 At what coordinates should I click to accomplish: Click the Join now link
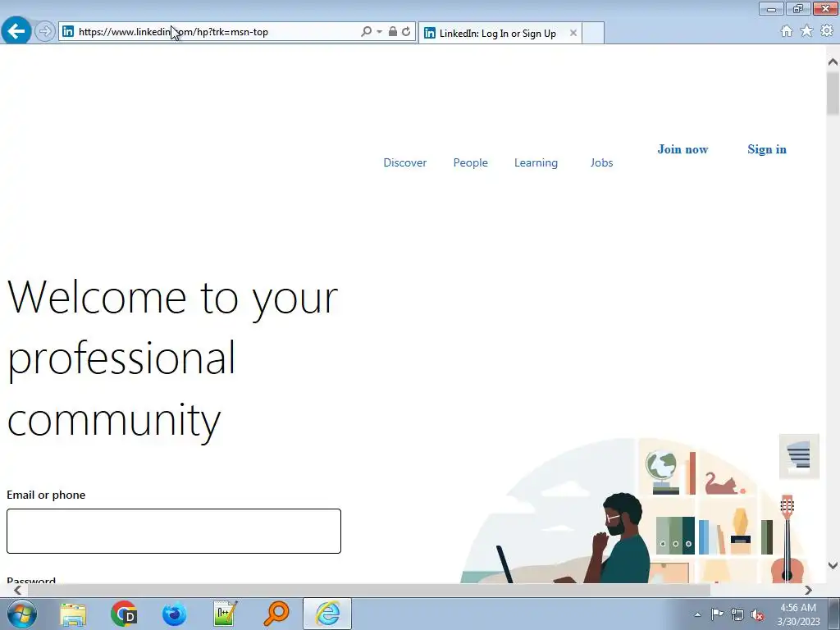683,149
